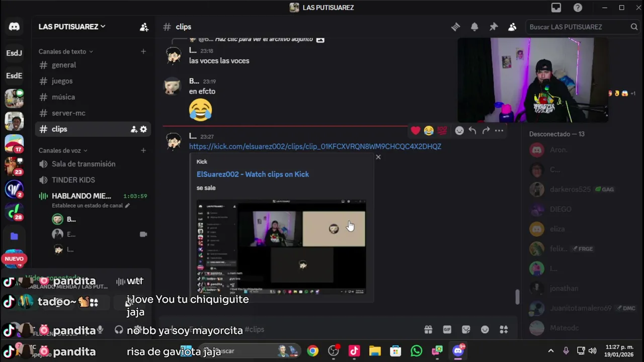
Task: Send a gift icon in chat bar
Action: 428,330
